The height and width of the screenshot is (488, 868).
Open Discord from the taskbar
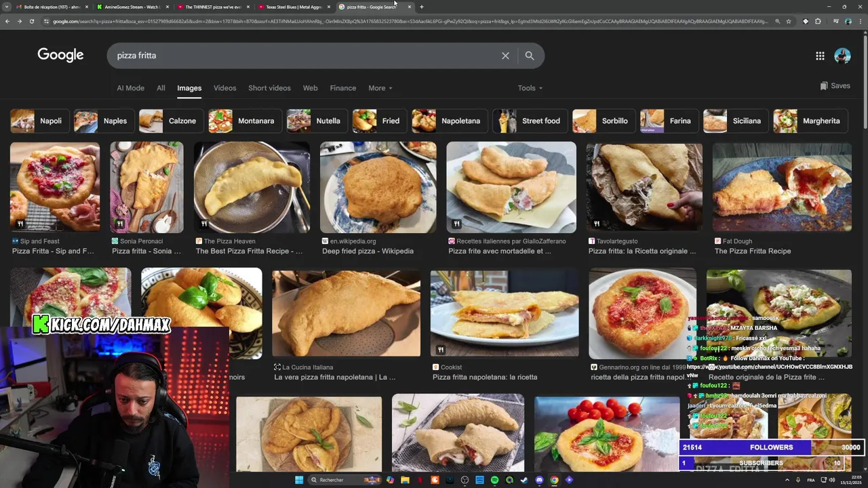pyautogui.click(x=539, y=480)
